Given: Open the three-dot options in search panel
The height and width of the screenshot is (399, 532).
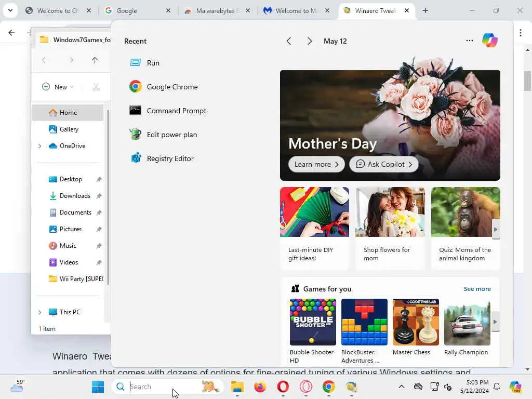Looking at the screenshot, I should pyautogui.click(x=470, y=41).
